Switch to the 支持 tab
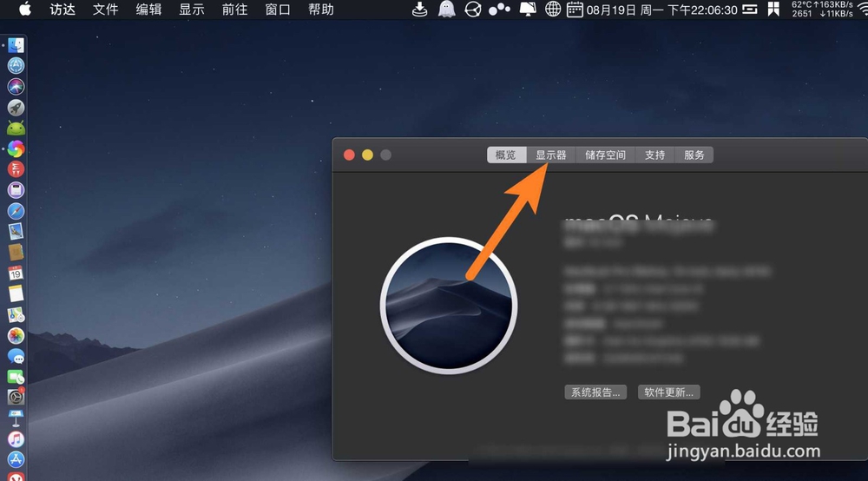Image resolution: width=868 pixels, height=481 pixels. point(654,155)
